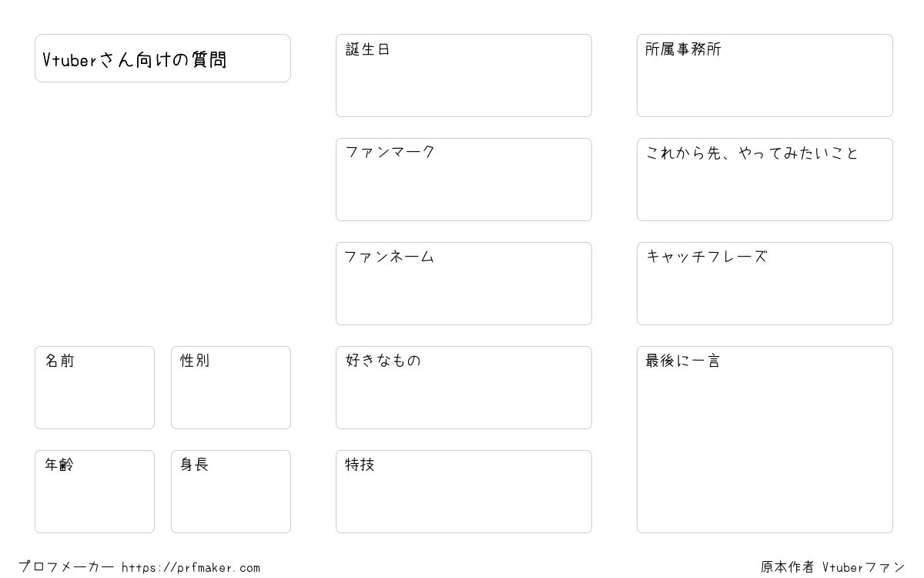Image resolution: width=924 pixels, height=578 pixels.
Task: Click the 身長 height box
Action: point(231,492)
